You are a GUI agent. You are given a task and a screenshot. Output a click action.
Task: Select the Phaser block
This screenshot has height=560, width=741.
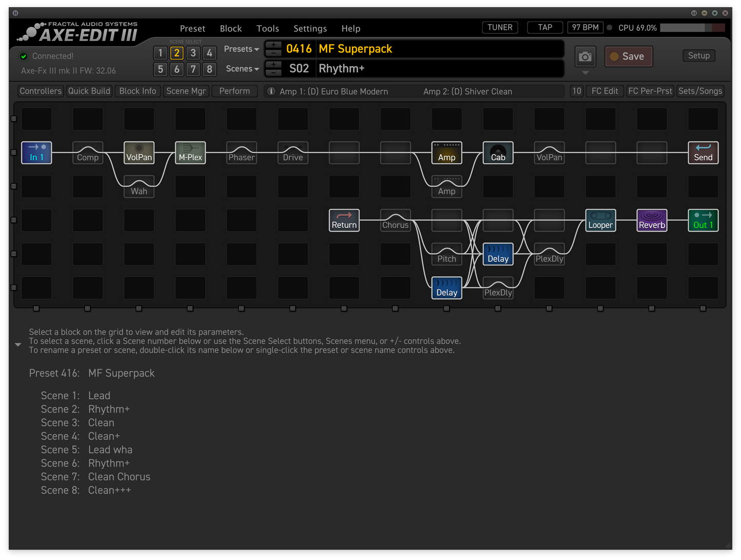(x=242, y=153)
